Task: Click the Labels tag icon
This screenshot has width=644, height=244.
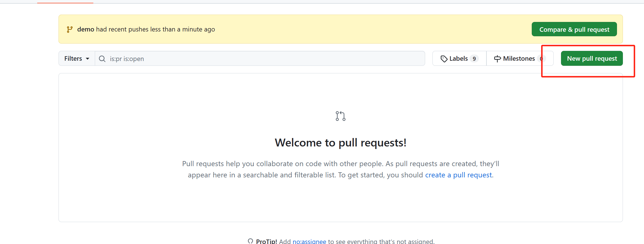Action: pyautogui.click(x=444, y=59)
